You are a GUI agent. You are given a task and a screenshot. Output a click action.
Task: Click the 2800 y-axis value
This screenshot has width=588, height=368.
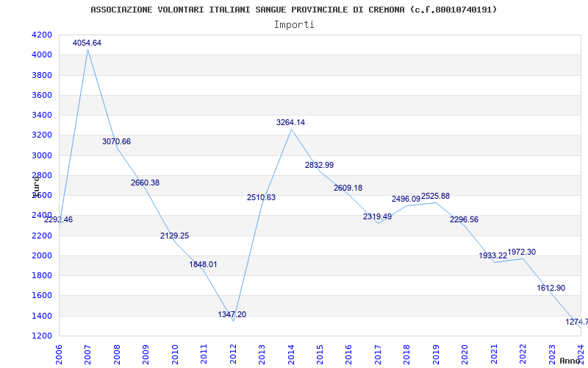pos(43,175)
